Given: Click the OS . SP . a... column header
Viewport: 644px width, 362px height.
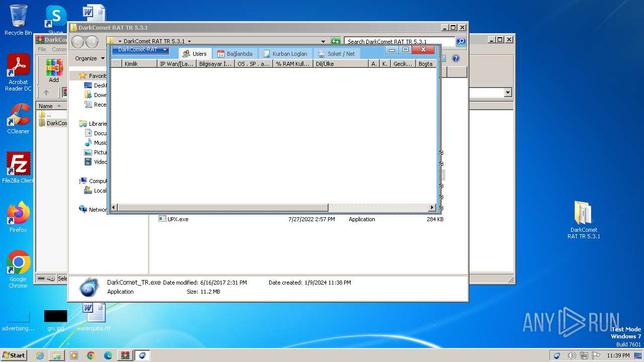Looking at the screenshot, I should point(254,64).
